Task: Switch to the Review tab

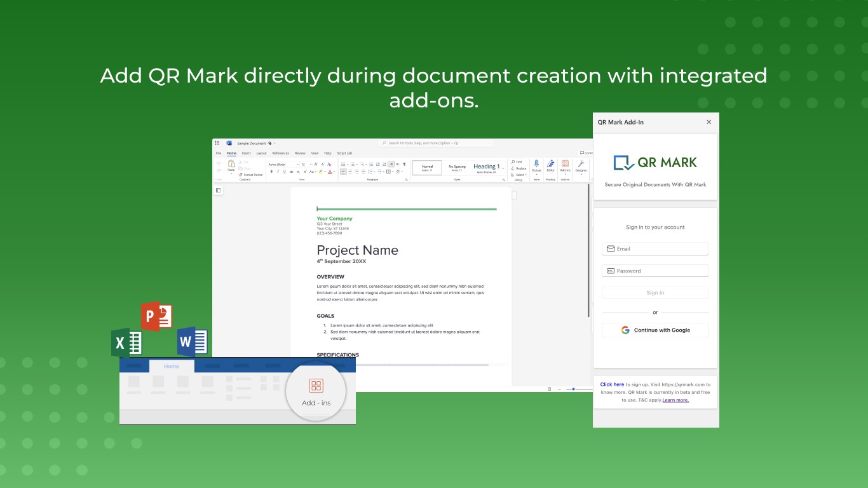Action: point(300,153)
